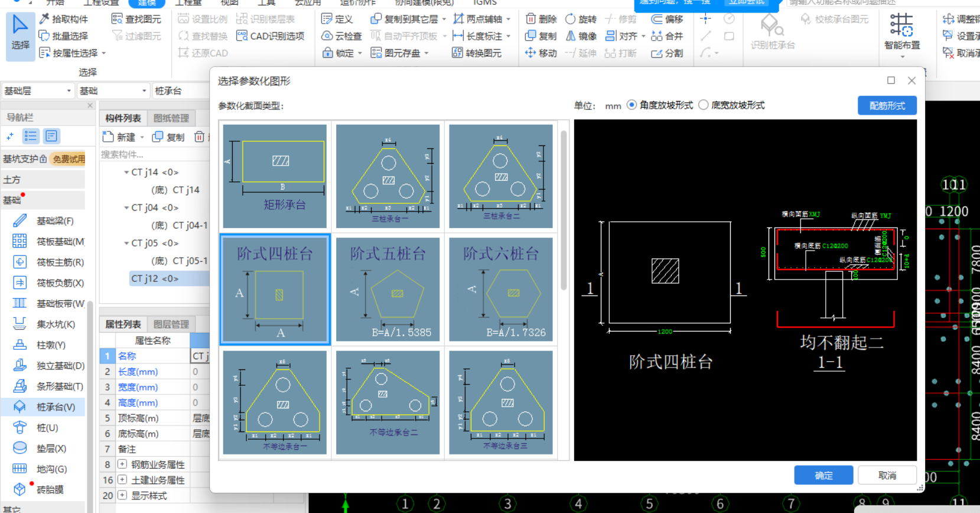Viewport: 980px width, 513px height.
Task: Open the 锁定 dropdown arrow
Action: click(x=360, y=53)
